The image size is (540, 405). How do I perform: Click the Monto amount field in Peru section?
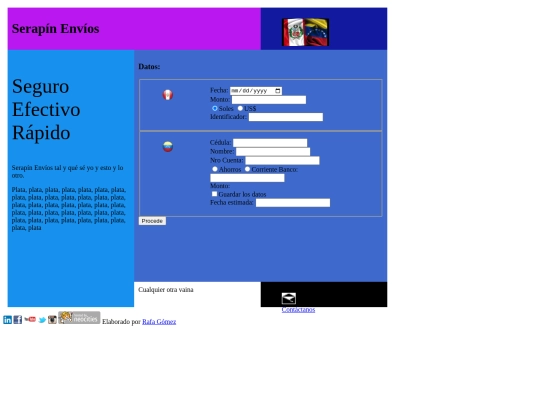269,100
